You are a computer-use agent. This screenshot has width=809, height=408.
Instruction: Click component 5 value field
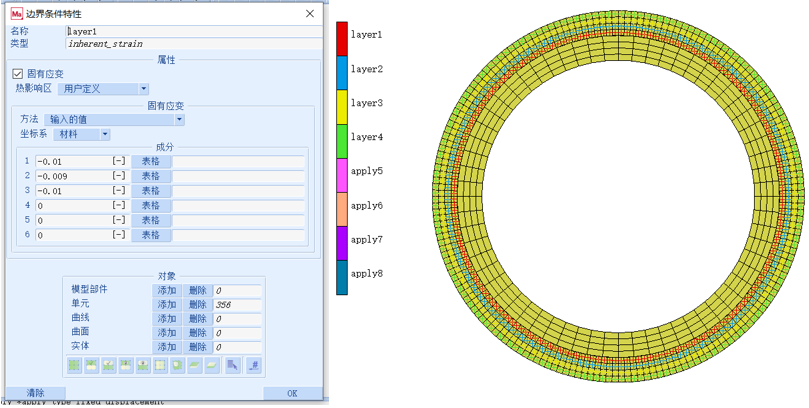pos(81,220)
